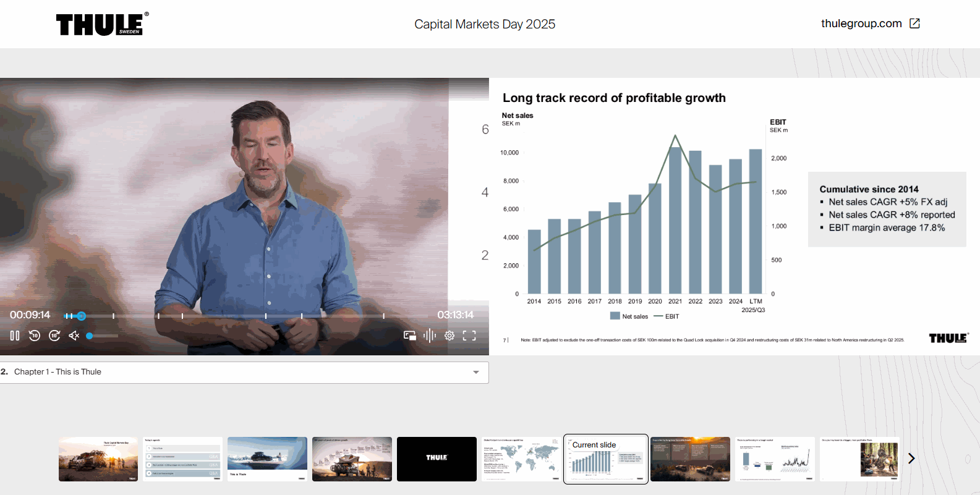Select the 'This is Thule' slide thumbnail
This screenshot has width=980, height=495.
point(267,459)
